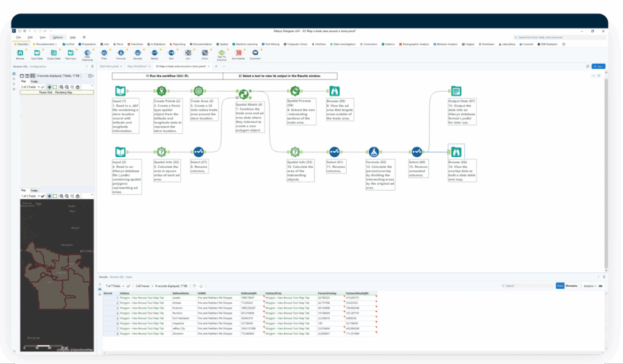623x364 pixels.
Task: Switch results view to Metadata
Action: [571, 286]
